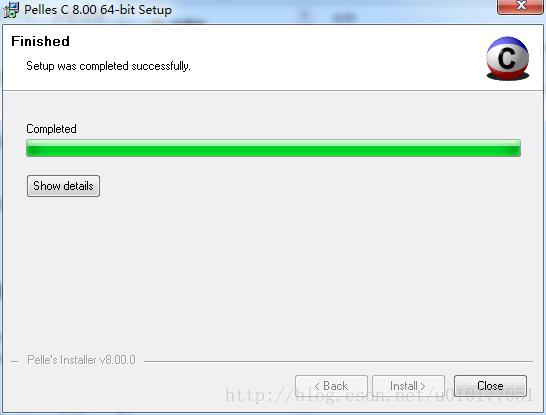Click the setup installer icon in title bar
The image size is (546, 415).
11,10
